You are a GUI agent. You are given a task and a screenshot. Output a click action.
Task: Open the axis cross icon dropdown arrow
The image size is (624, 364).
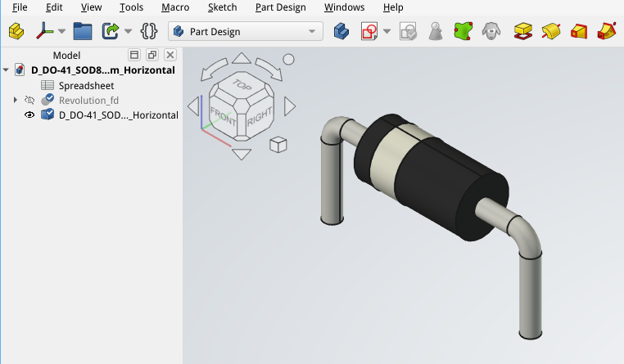[61, 31]
